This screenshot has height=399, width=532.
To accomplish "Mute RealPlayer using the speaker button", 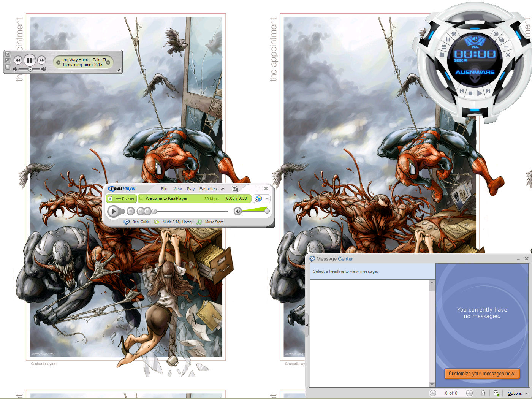I will pos(237,211).
